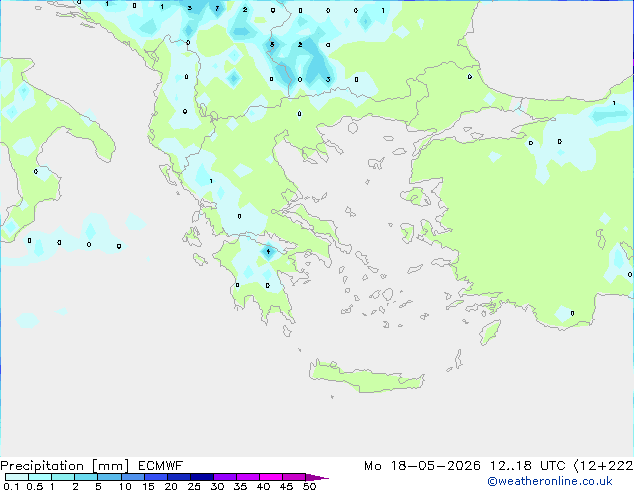634x490 pixels.
Task: Click the precipitation value 4 near Corinth
Action: point(268,252)
